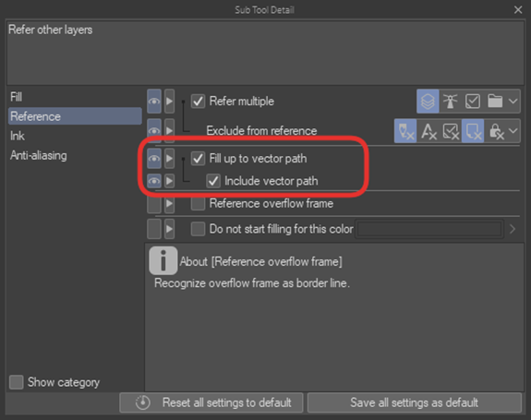Click Save all settings as default
The height and width of the screenshot is (420, 531).
(415, 402)
